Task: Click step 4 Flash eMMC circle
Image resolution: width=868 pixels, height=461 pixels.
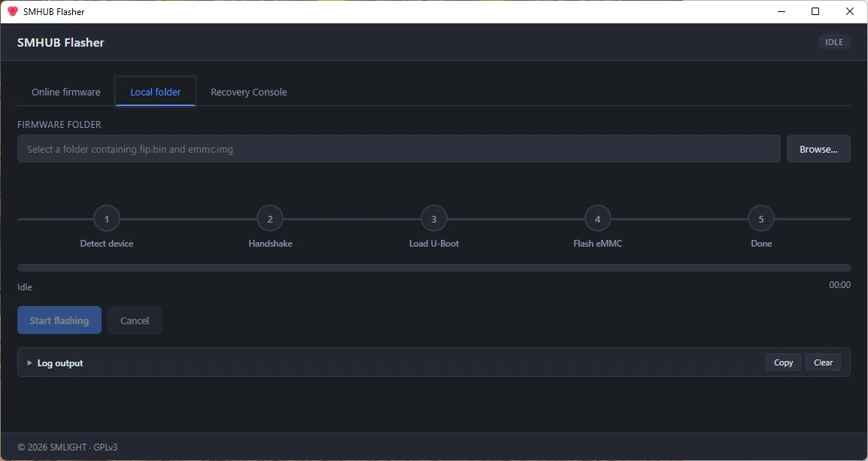Action: (x=598, y=219)
